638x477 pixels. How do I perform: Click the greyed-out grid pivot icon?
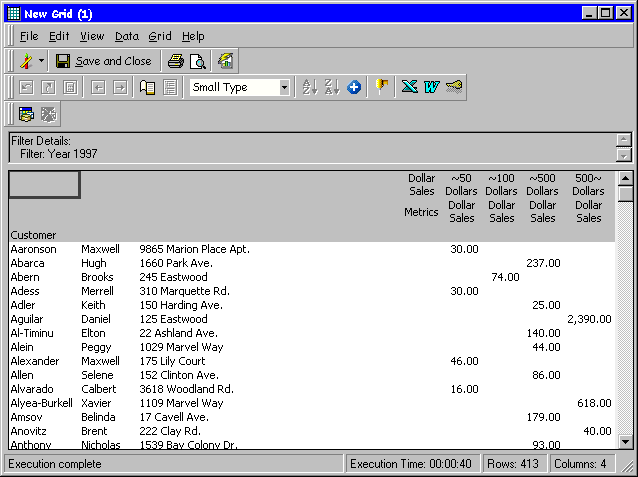tap(70, 87)
